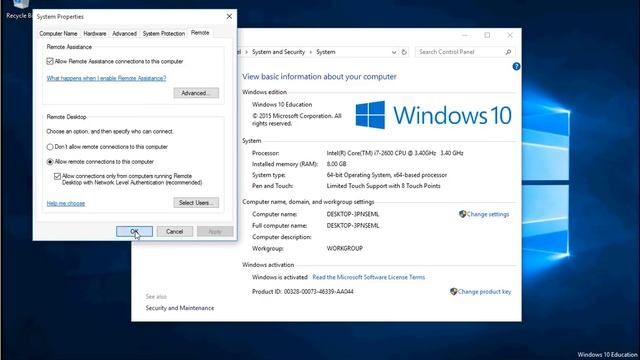Open Security and Maintenance under See also
This screenshot has width=640, height=360.
[x=180, y=308]
